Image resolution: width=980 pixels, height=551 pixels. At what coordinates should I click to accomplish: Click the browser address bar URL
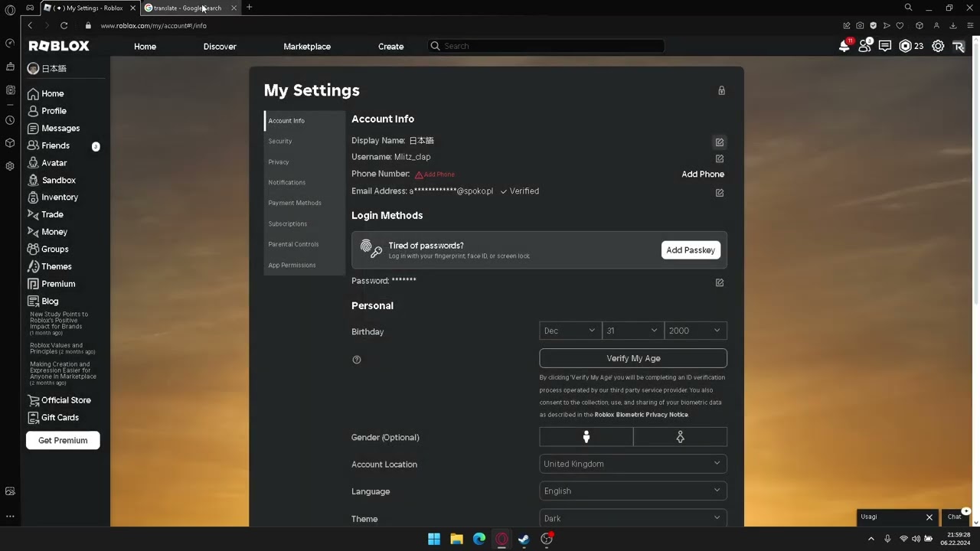153,25
